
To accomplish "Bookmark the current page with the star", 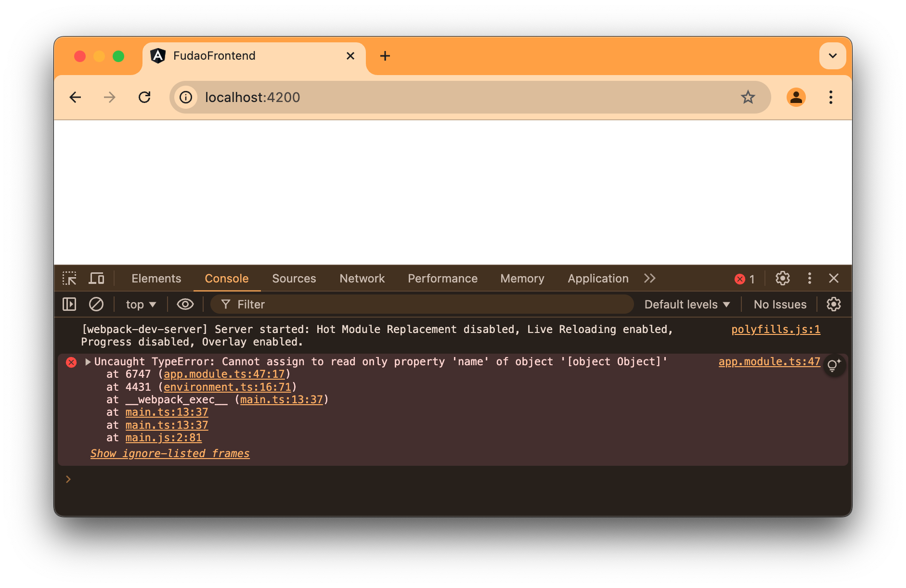I will pyautogui.click(x=748, y=97).
